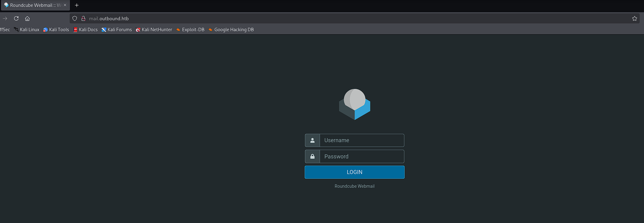Focus the Username input field
Screen dimensions: 644x223
tap(362, 140)
